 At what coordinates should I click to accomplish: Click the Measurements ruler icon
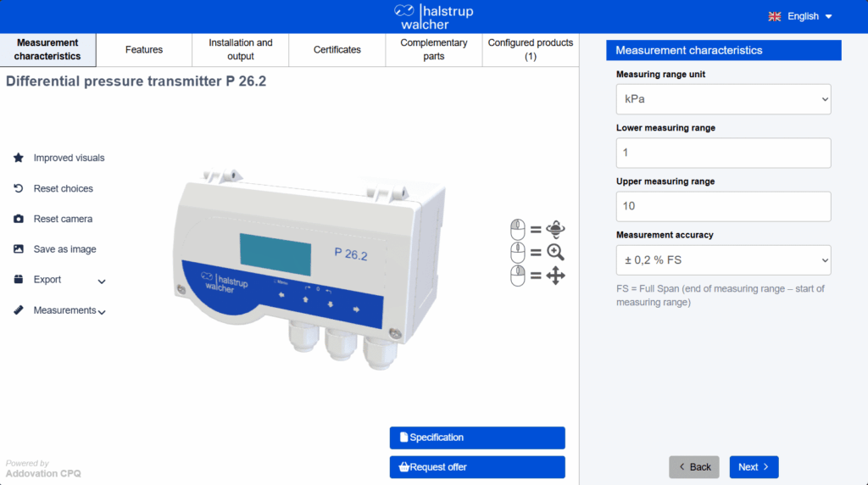coord(19,310)
